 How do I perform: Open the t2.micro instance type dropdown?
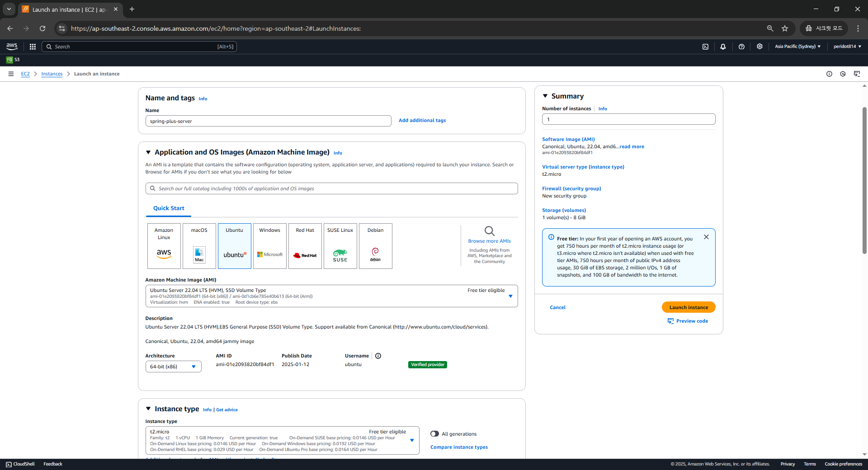[282, 440]
